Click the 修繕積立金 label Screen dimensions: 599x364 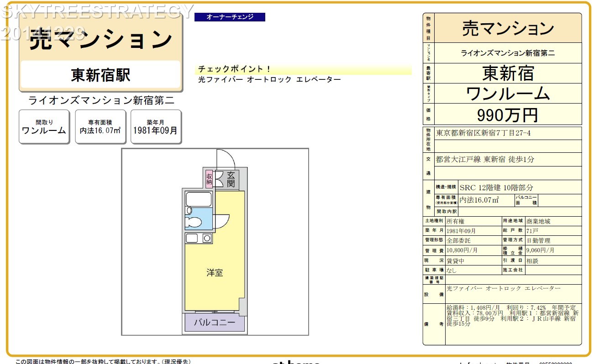tap(514, 250)
